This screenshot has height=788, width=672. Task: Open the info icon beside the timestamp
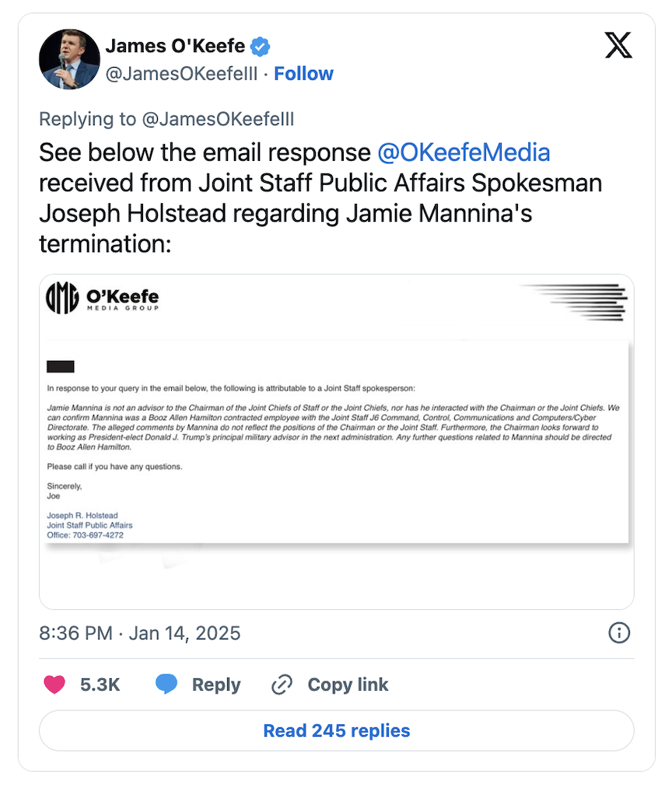(x=618, y=632)
